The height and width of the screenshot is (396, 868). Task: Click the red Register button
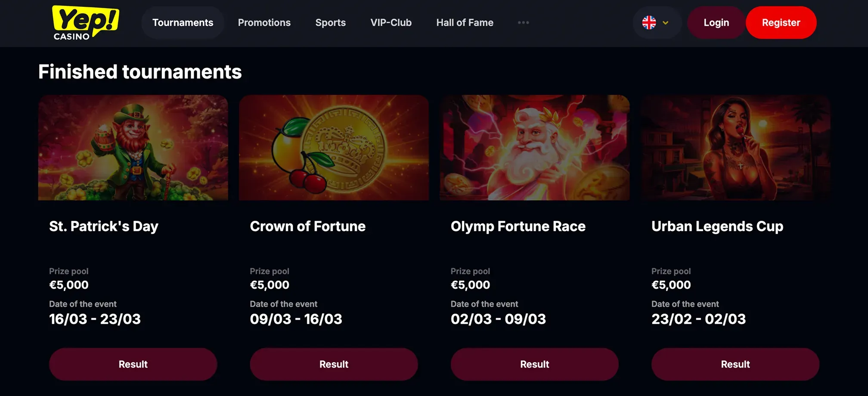pyautogui.click(x=781, y=22)
